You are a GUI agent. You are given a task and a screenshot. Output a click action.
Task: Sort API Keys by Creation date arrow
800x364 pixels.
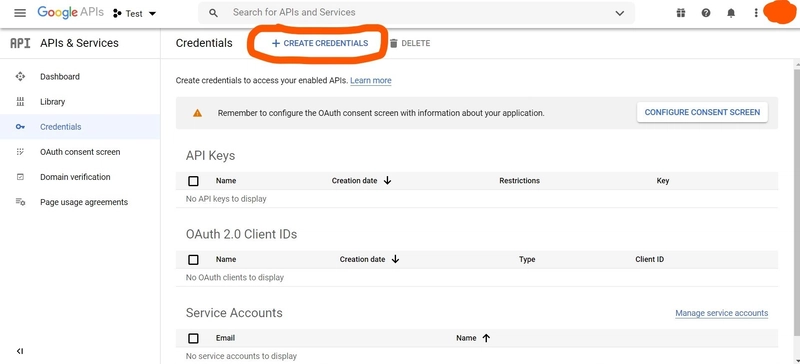(387, 180)
